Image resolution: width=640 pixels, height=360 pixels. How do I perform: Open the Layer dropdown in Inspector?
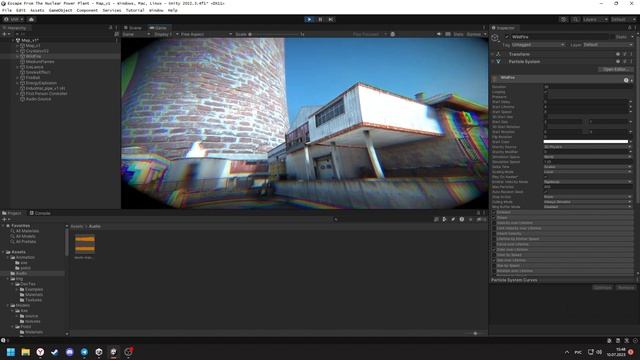click(x=608, y=44)
